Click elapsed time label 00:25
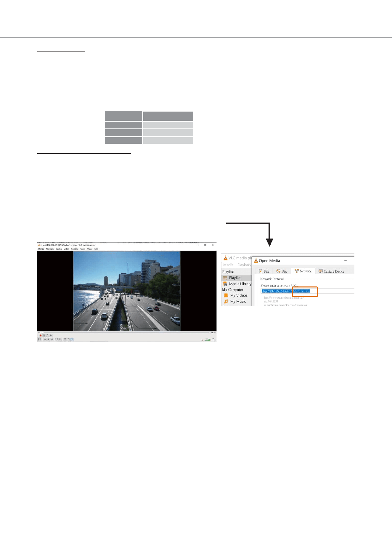Viewport: 392px width, 554px height. coord(40,332)
